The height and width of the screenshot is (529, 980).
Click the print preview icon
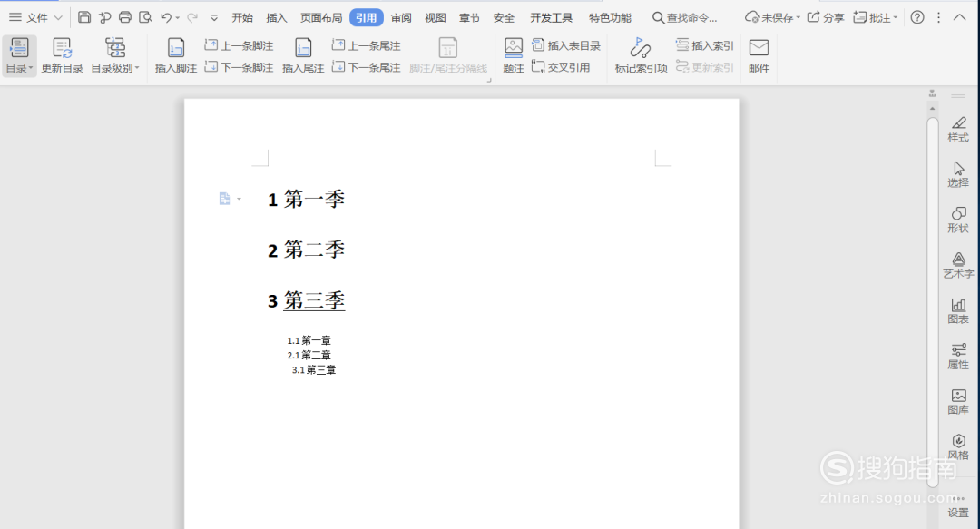[x=145, y=17]
